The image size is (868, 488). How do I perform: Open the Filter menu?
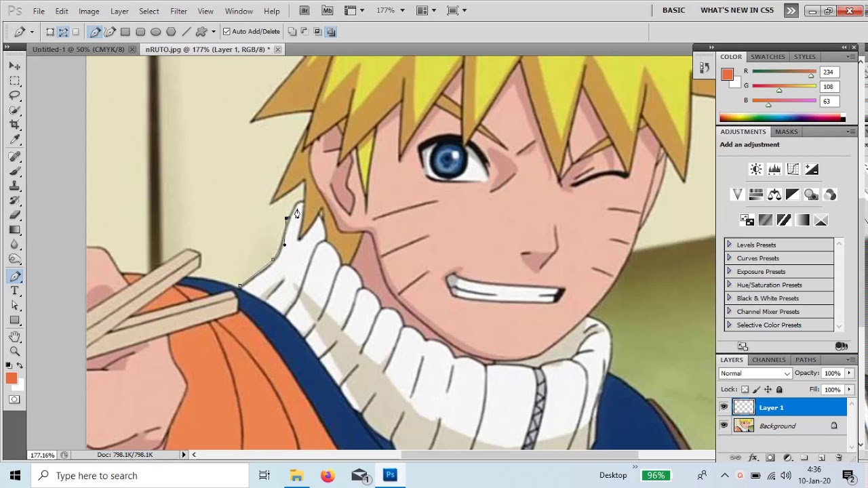[178, 11]
